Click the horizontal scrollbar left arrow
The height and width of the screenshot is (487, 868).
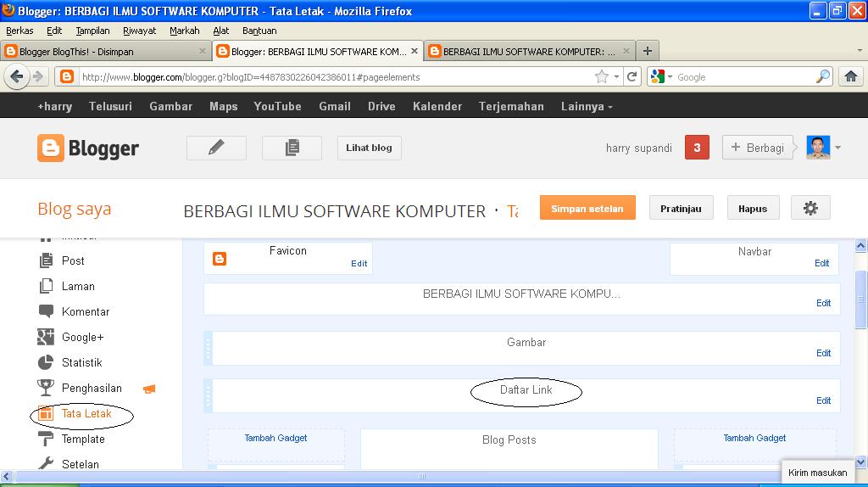pyautogui.click(x=6, y=477)
